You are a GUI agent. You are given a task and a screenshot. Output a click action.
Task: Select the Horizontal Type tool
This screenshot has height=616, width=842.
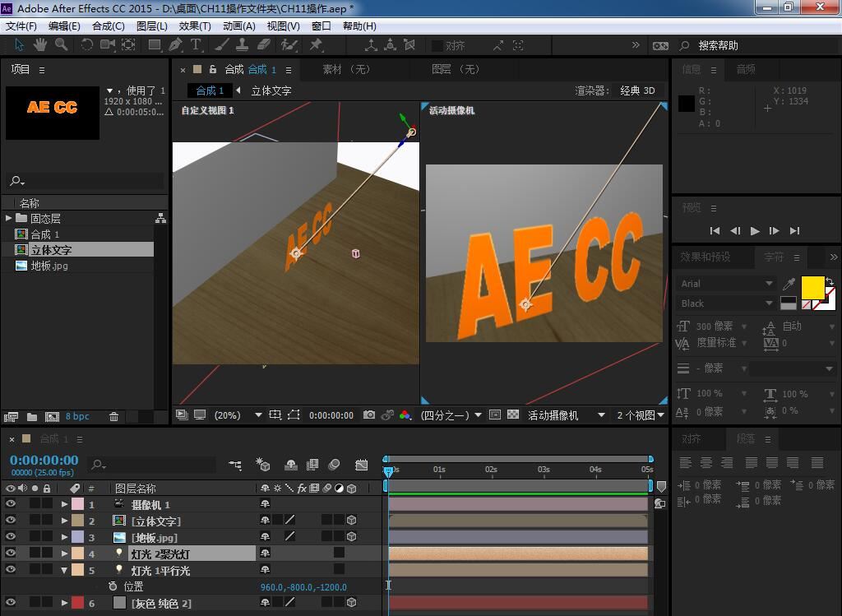[x=197, y=45]
